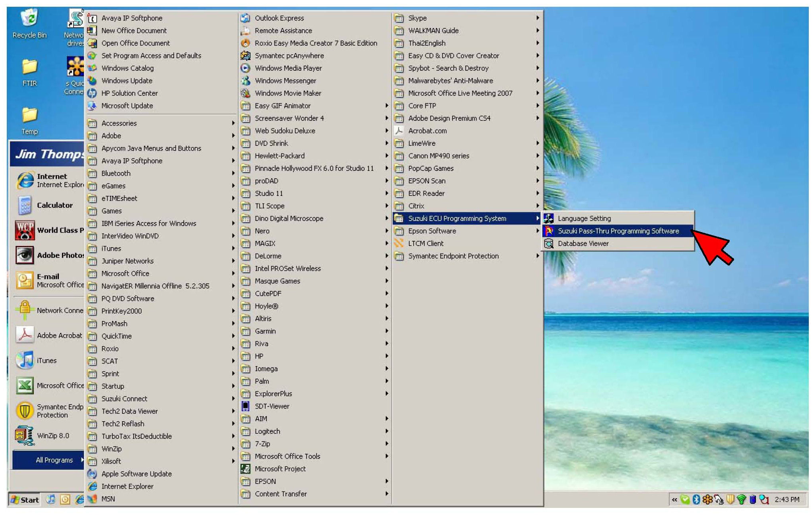Show hidden tray icons chevron
Viewport: 812px width, 517px height.
tap(674, 500)
